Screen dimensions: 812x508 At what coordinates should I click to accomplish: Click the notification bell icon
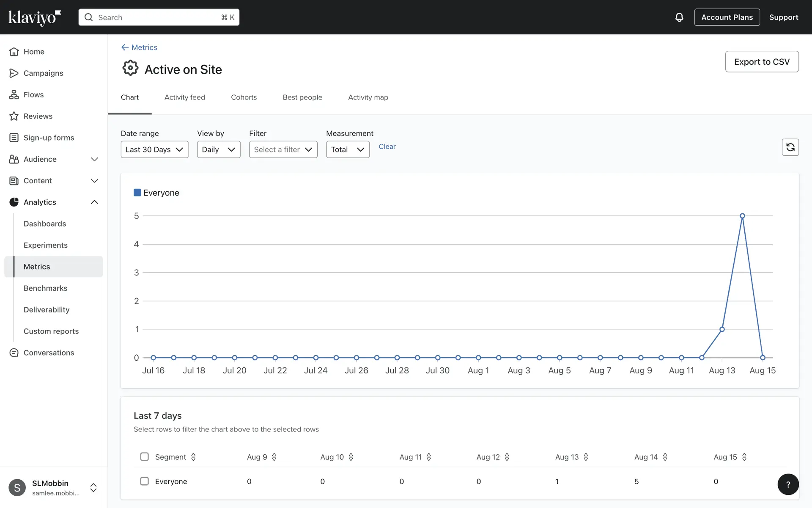(679, 17)
